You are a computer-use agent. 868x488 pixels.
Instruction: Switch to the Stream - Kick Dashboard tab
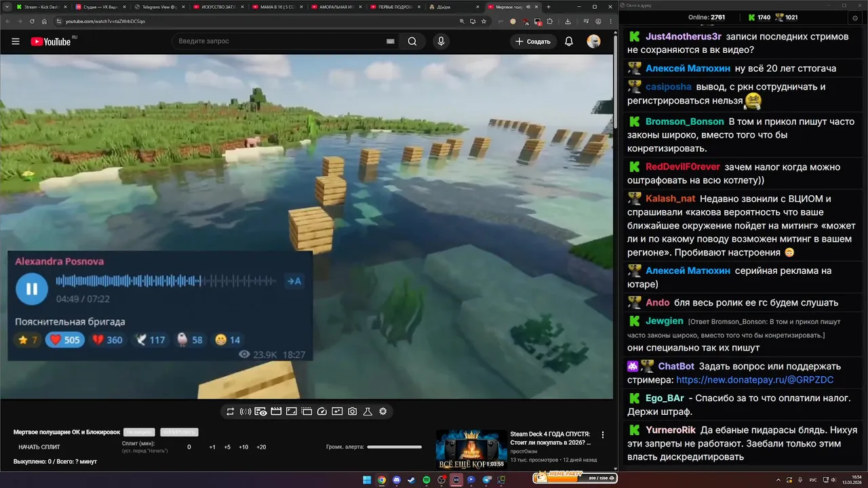[x=41, y=7]
